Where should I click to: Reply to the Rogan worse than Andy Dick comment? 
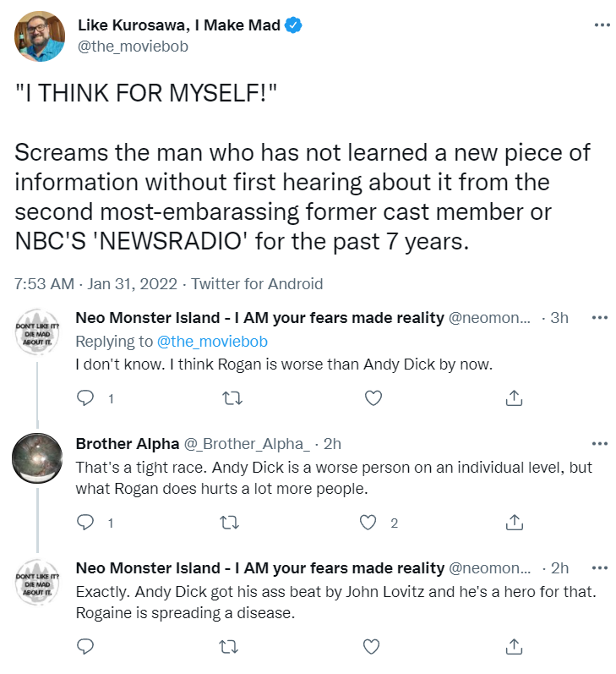pos(85,398)
